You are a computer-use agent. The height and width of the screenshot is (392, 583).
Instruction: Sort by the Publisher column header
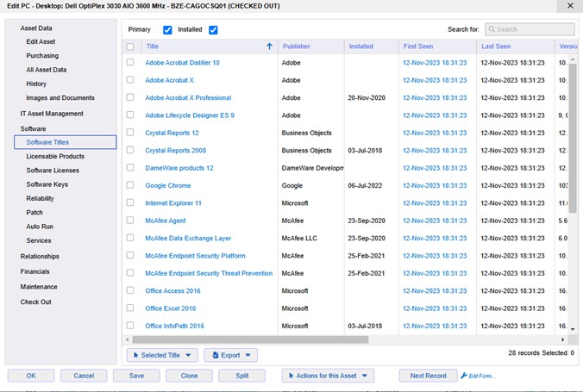point(297,47)
